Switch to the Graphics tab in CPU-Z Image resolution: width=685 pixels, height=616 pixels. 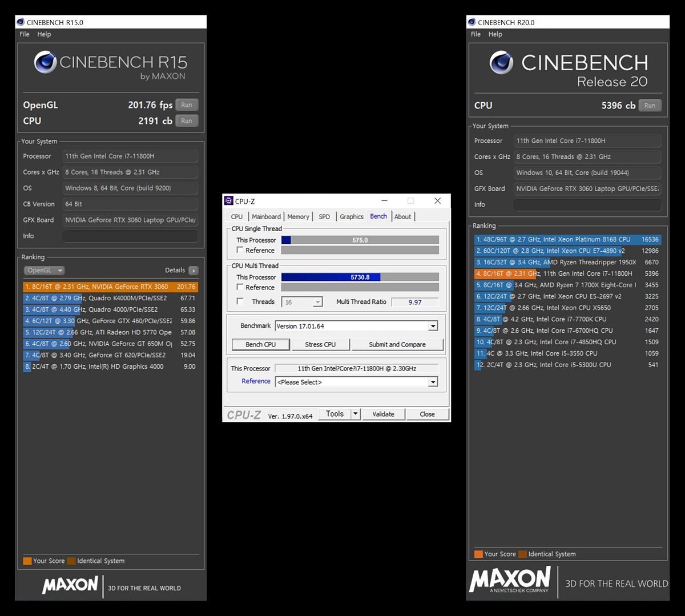coord(352,217)
